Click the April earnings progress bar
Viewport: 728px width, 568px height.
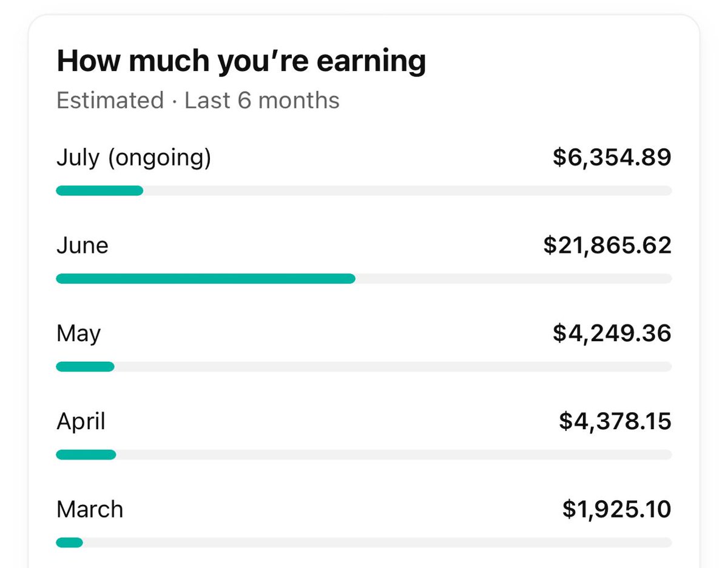86,454
